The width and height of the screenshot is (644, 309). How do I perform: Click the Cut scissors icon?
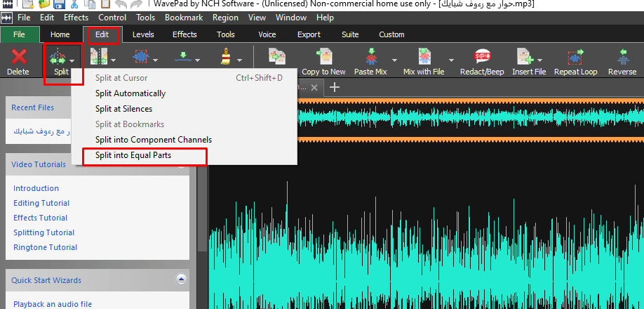coord(74,5)
